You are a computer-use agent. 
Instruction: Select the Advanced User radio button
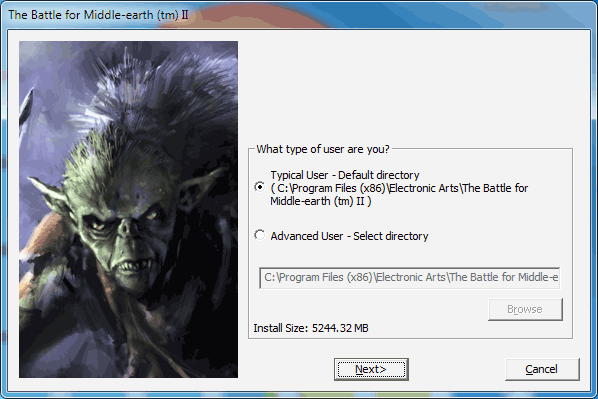point(260,235)
